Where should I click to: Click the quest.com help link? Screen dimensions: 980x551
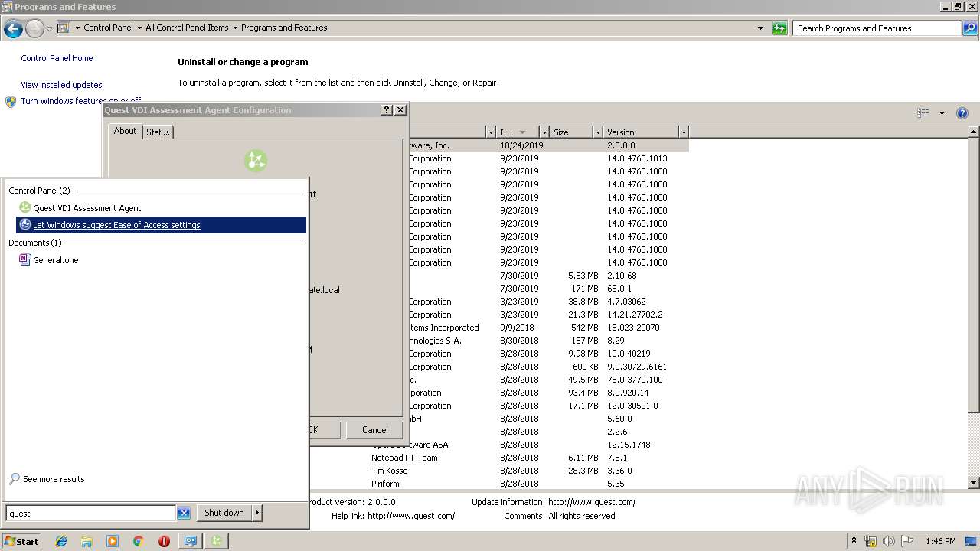pos(411,516)
